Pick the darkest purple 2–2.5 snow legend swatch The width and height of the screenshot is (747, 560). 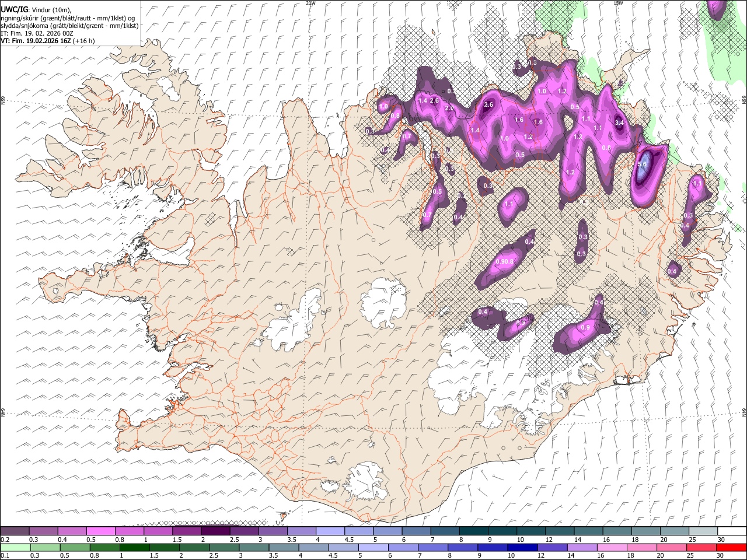coord(215,531)
